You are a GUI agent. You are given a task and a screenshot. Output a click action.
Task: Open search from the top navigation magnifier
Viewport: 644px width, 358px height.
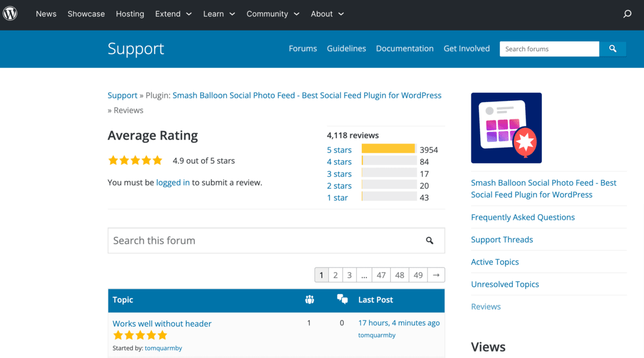pyautogui.click(x=627, y=13)
